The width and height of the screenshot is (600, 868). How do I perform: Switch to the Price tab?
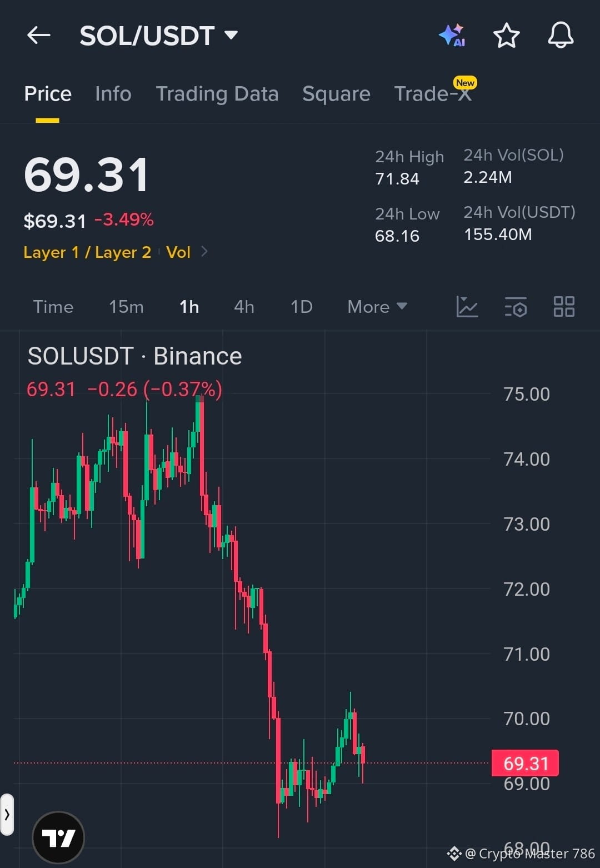click(x=48, y=94)
